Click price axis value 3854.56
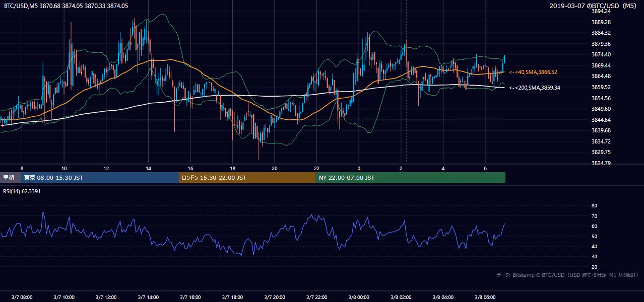Image resolution: width=644 pixels, height=302 pixels. (601, 98)
